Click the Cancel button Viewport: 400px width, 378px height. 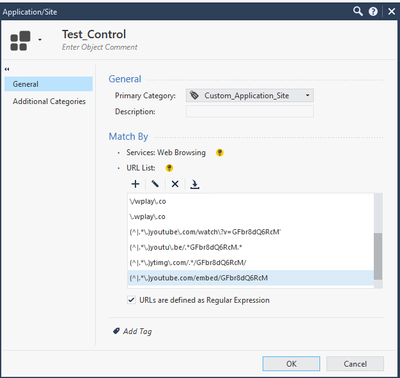pos(355,364)
